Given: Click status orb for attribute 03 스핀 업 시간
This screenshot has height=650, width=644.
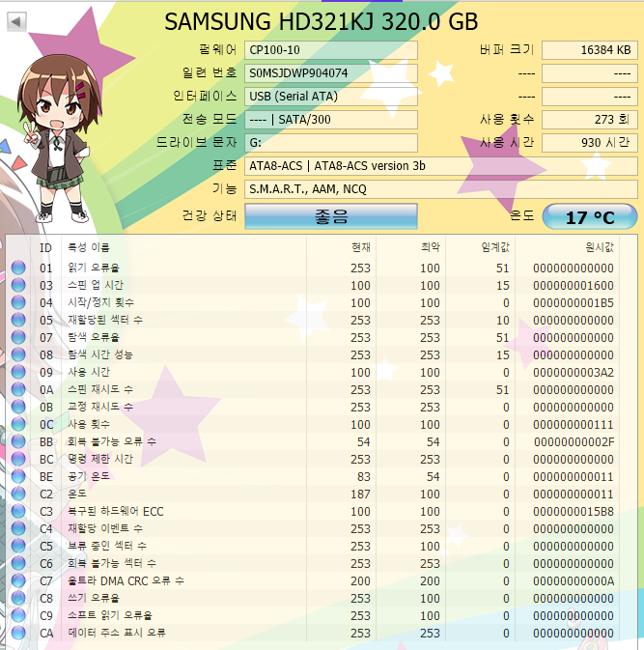Looking at the screenshot, I should tap(18, 285).
